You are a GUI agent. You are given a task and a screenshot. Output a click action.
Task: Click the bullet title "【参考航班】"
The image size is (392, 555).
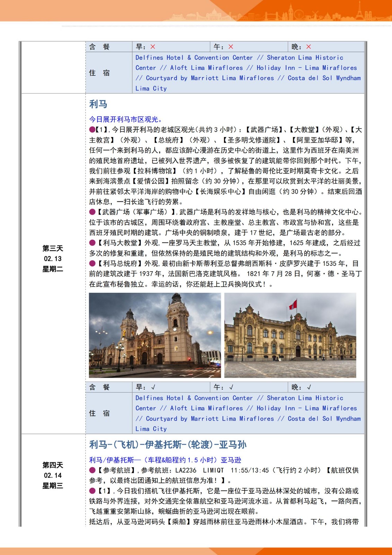(x=117, y=470)
